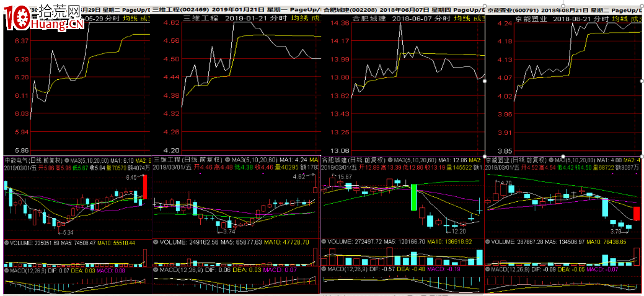Open MA3 indicator menu in 三维工程 daily chart

point(226,160)
